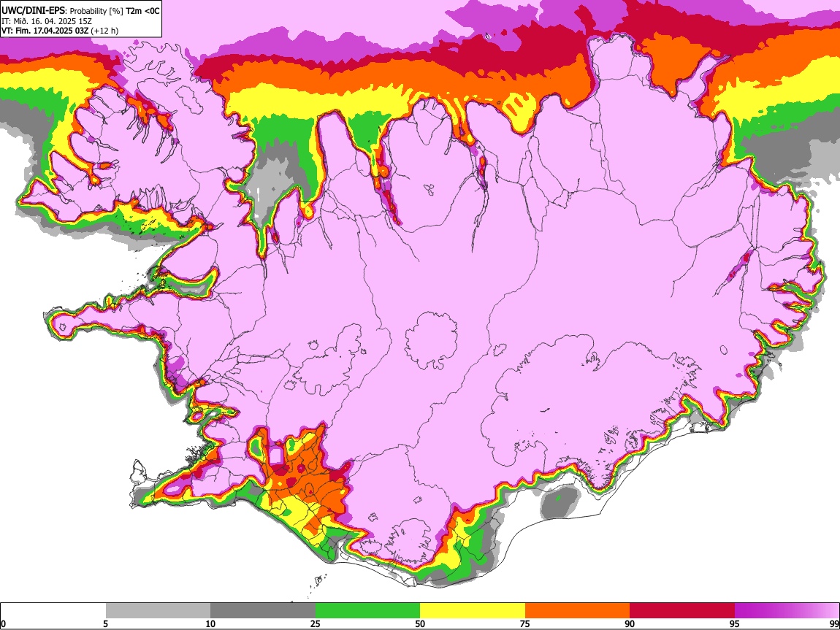Click the UWC/DINI-EPS title text

pos(34,10)
